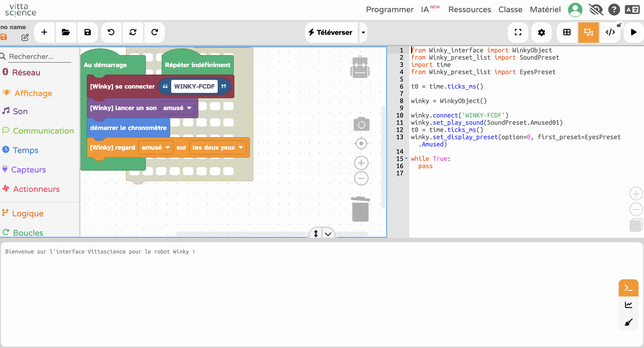Image resolution: width=644 pixels, height=348 pixels.
Task: Click the new project plus icon
Action: tap(44, 32)
